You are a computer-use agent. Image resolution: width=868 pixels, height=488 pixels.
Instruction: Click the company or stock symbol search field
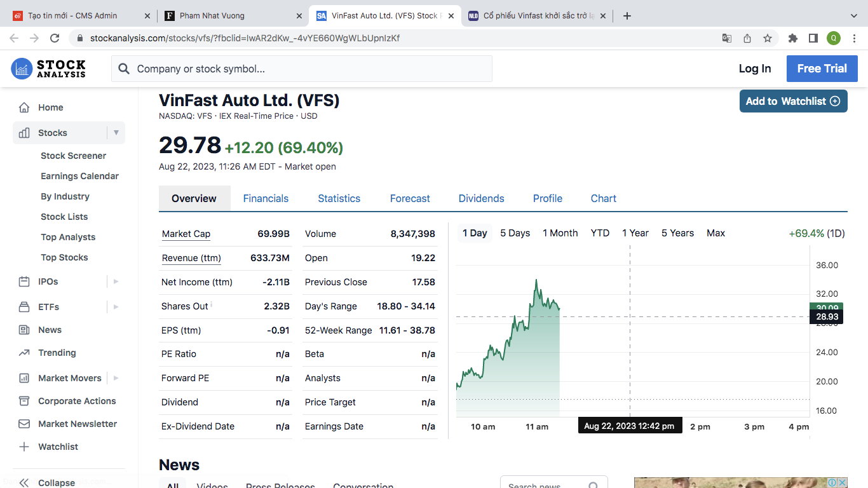click(x=302, y=69)
